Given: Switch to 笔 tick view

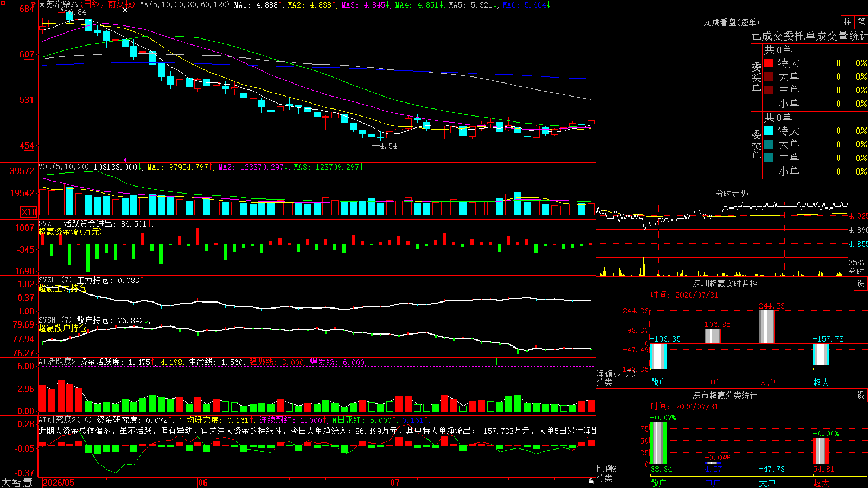Looking at the screenshot, I should click(861, 22).
